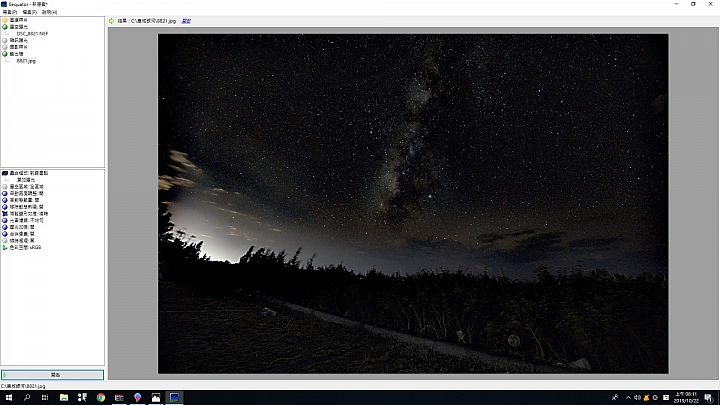
Task: Open the vignetting images row above the output row
Action: (x=15, y=47)
